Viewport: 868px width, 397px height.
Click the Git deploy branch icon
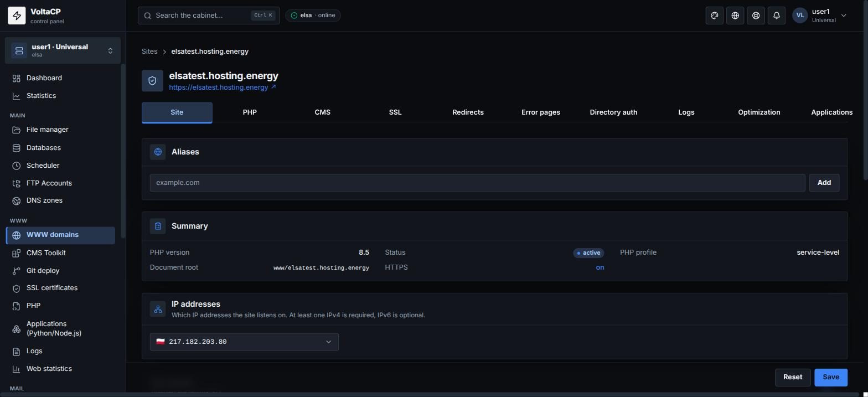click(x=17, y=271)
